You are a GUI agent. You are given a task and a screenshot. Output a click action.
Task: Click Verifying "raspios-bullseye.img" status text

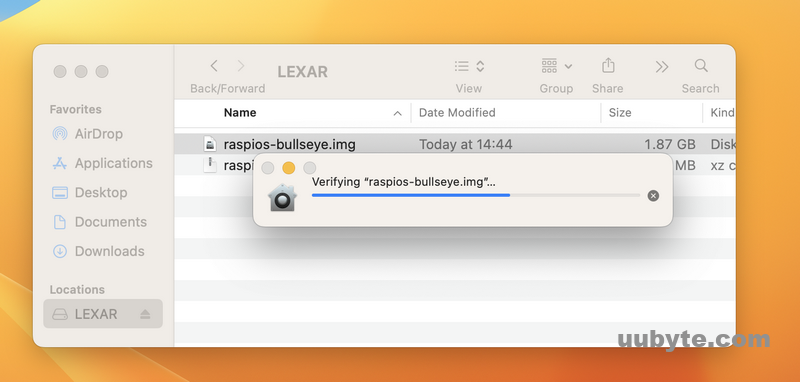coord(404,182)
